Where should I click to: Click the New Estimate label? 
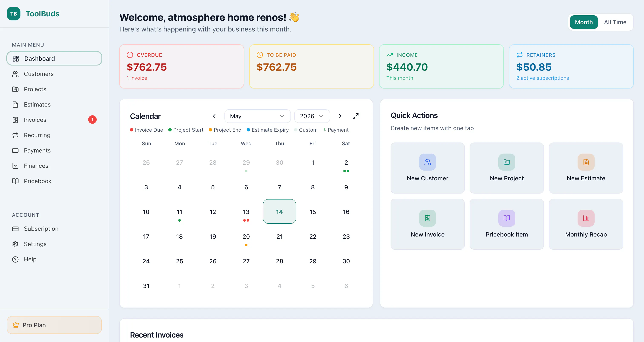586,178
